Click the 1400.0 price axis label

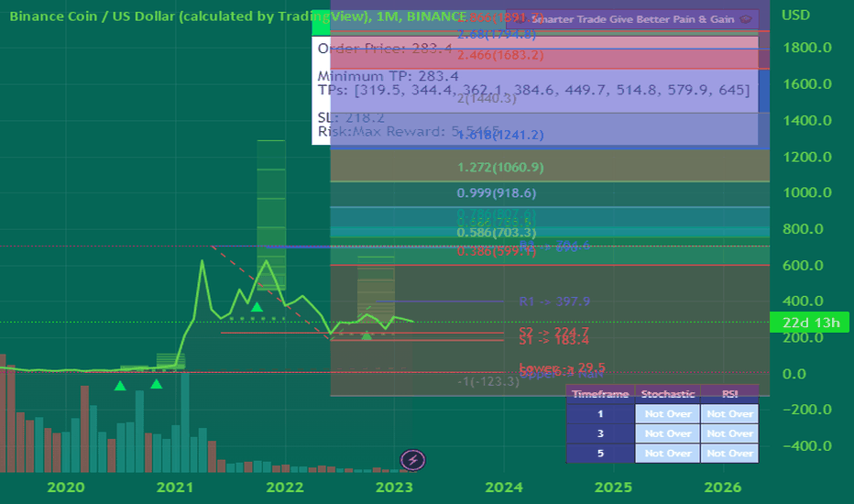coord(807,120)
